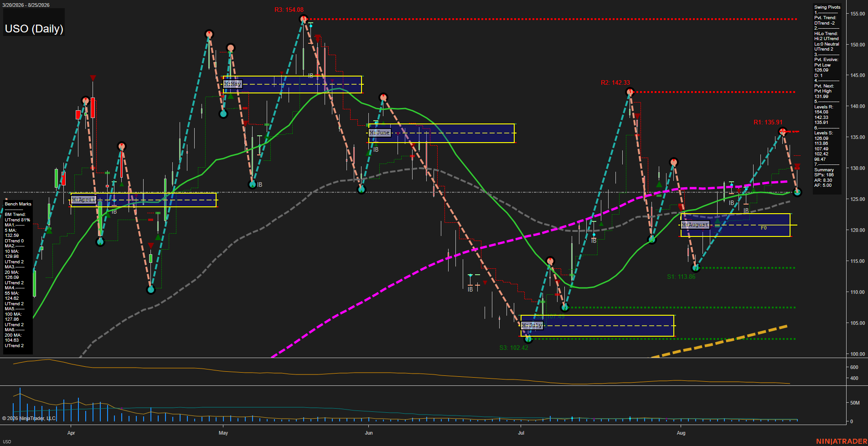The width and height of the screenshot is (868, 446).
Task: Select the M:June monthly range tag
Action: [x=380, y=133]
